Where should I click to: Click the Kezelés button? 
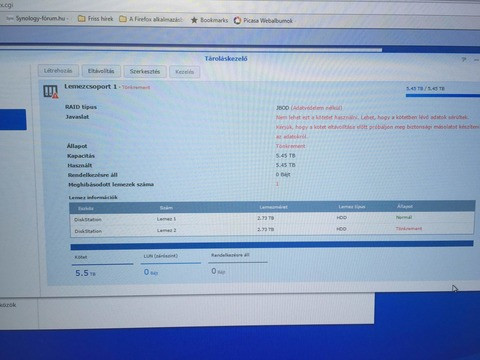pos(184,72)
